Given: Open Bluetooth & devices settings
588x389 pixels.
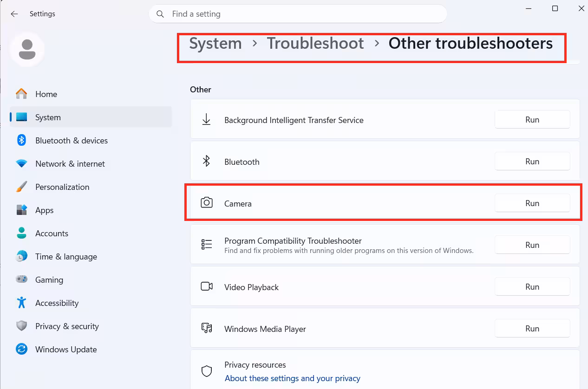Looking at the screenshot, I should coord(91,140).
